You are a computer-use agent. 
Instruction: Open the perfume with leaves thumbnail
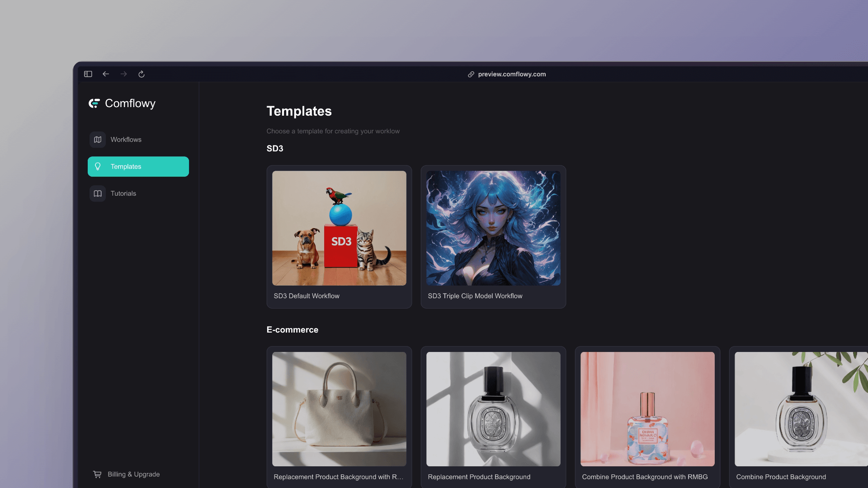click(x=801, y=409)
